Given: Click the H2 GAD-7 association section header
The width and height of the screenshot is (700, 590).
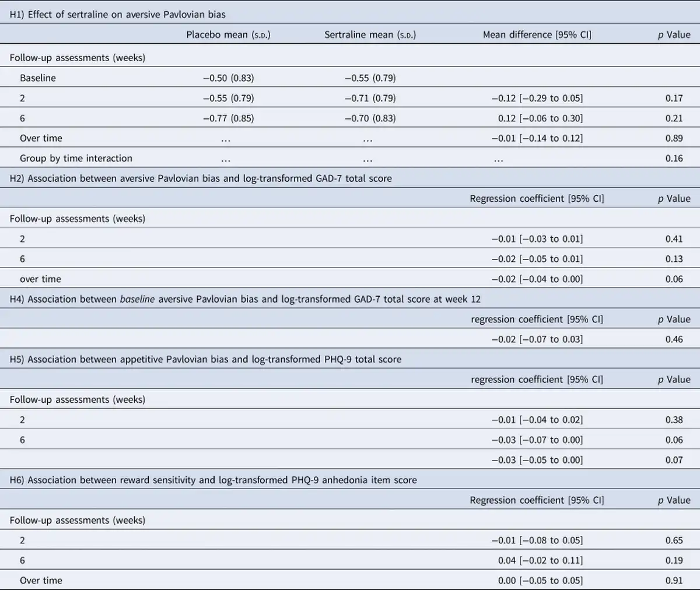Looking at the screenshot, I should [201, 178].
